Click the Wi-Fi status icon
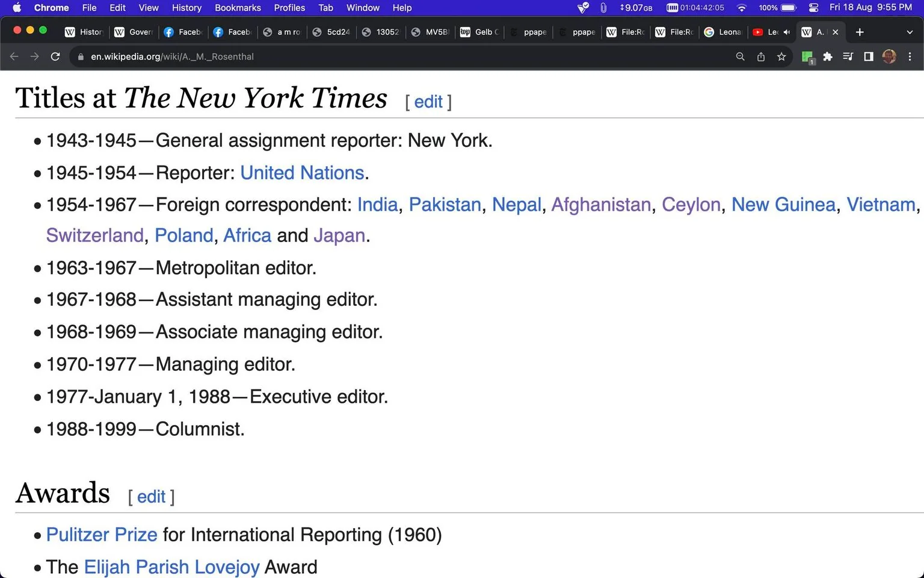The height and width of the screenshot is (578, 924). coord(742,7)
